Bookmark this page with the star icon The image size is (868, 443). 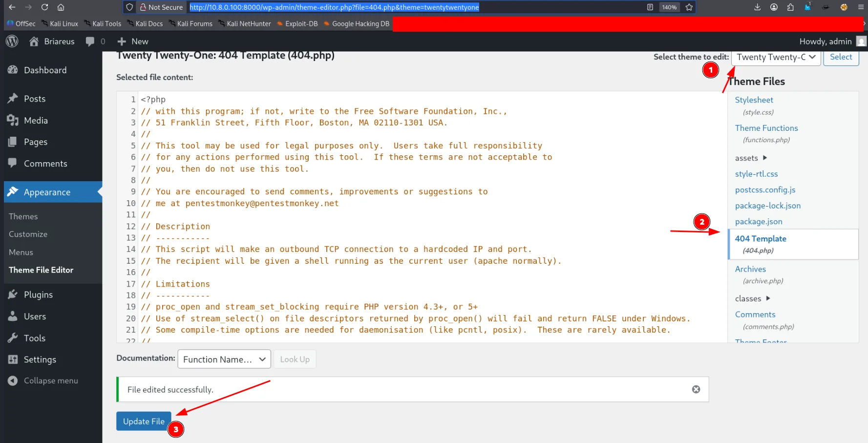[689, 7]
